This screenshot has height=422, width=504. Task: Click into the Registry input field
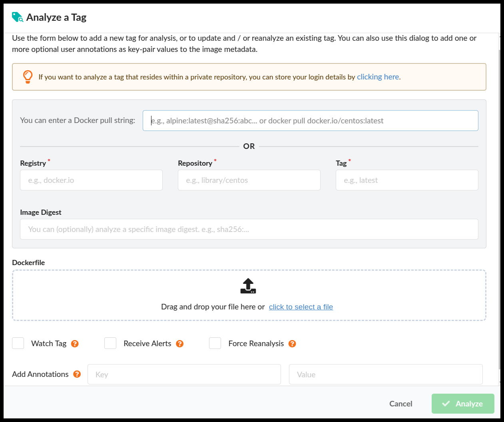(91, 180)
